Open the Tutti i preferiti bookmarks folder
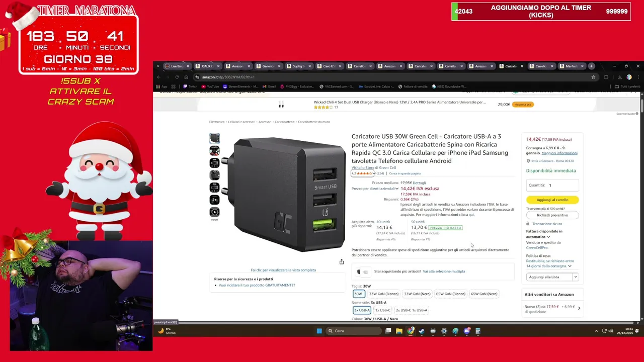 [x=627, y=86]
